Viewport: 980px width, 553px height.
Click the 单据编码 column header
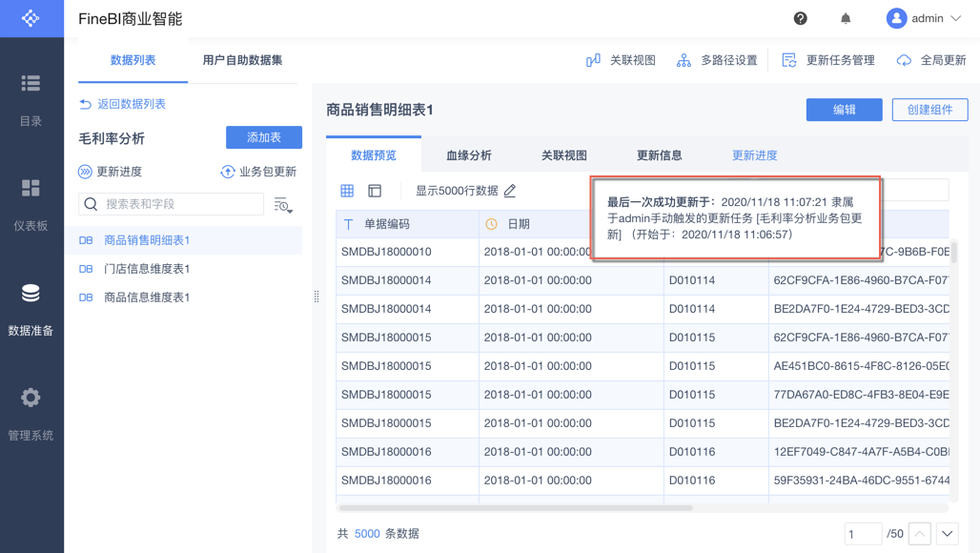click(407, 224)
